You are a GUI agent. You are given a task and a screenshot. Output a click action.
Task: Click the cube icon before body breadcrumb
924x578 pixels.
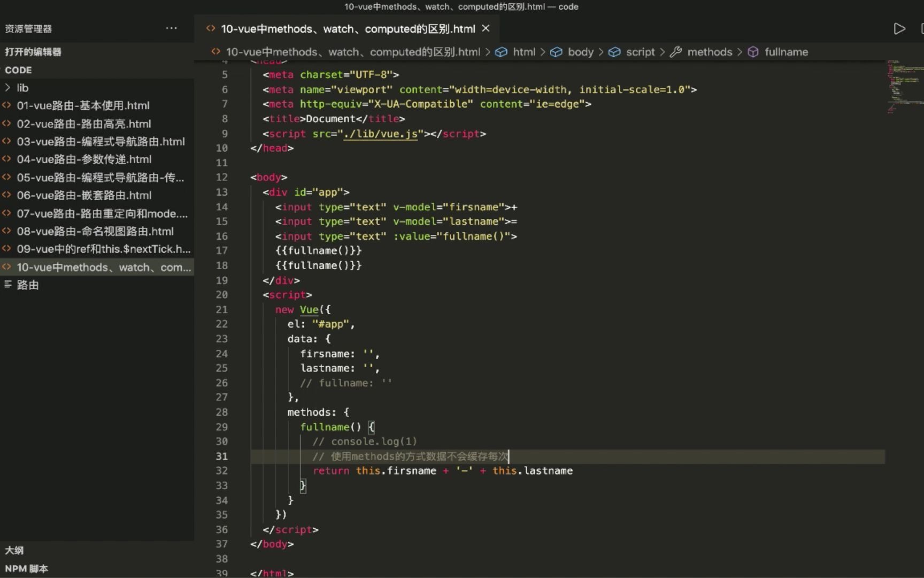pos(557,52)
